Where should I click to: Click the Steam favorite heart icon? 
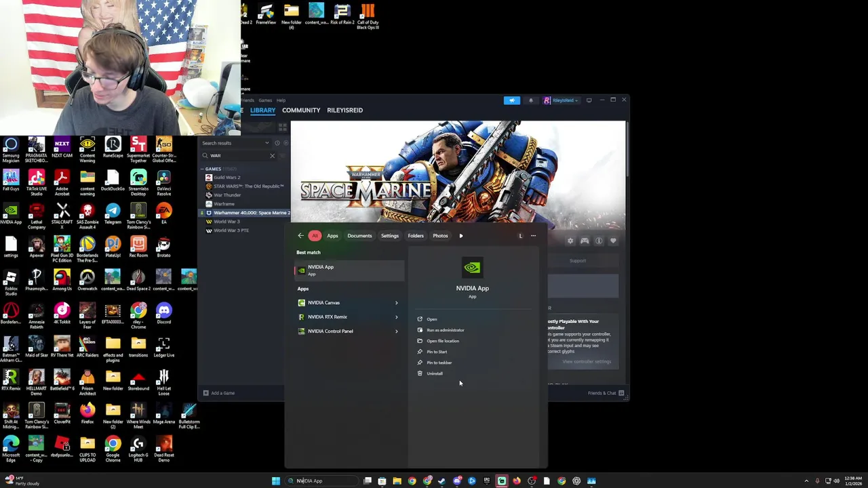click(613, 241)
